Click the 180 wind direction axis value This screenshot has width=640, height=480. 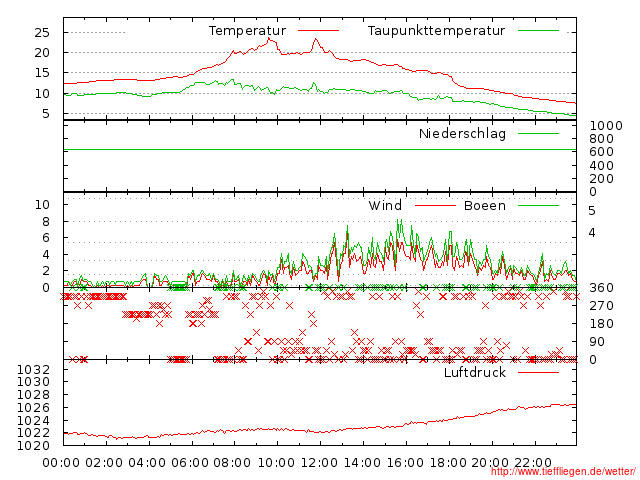(601, 324)
